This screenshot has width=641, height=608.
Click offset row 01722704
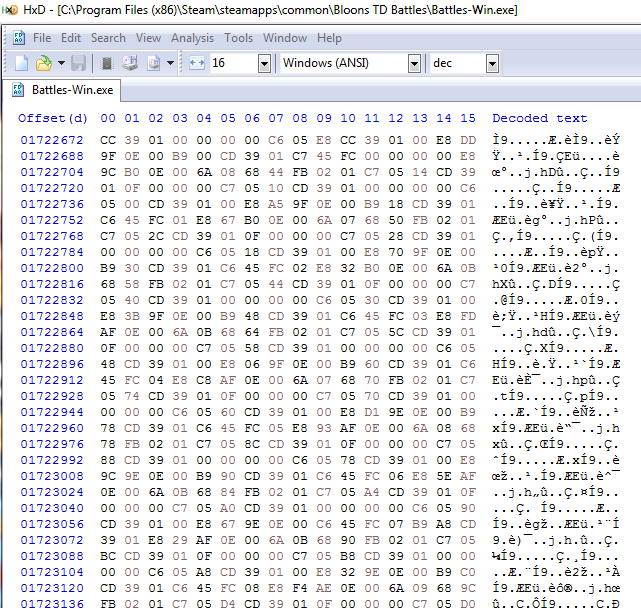coord(52,172)
